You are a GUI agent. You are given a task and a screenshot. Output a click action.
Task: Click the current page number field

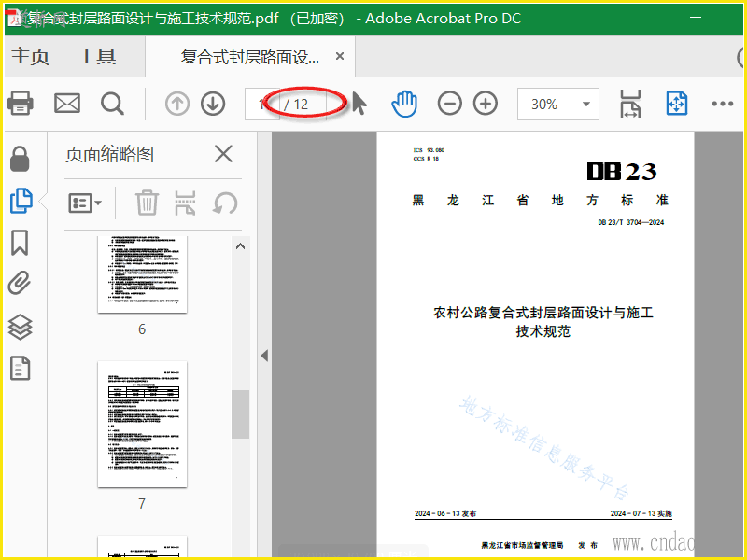tap(262, 104)
